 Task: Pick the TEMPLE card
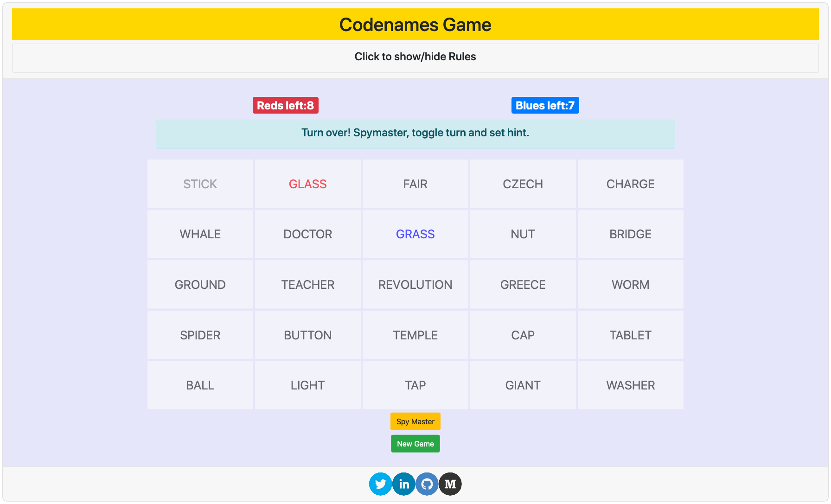(x=415, y=335)
